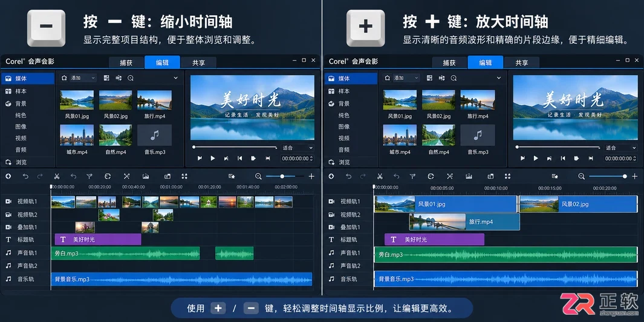
Task: Click scissors cut tool in left timeline toolbar
Action: (x=57, y=176)
